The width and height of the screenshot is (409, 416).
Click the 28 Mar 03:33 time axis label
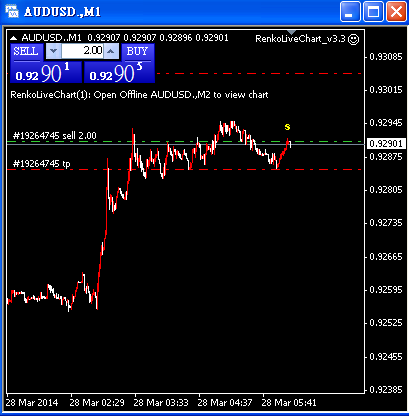pos(161,403)
